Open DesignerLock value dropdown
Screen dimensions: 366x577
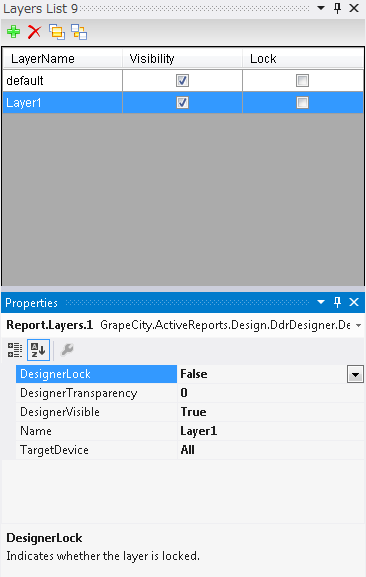click(x=355, y=375)
